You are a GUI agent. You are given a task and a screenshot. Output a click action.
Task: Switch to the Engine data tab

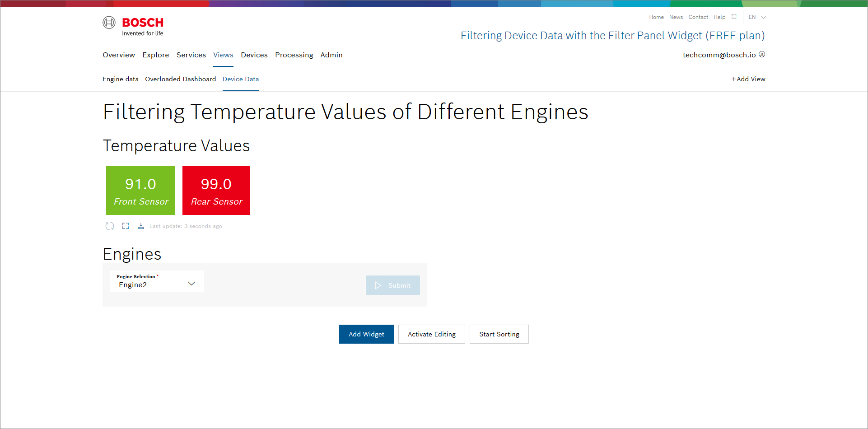[121, 79]
